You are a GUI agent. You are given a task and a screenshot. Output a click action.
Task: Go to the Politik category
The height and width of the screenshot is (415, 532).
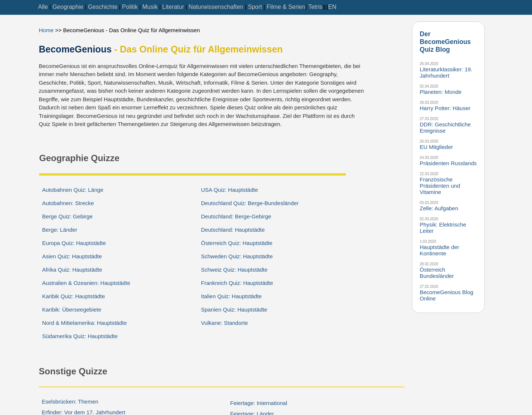click(x=130, y=7)
